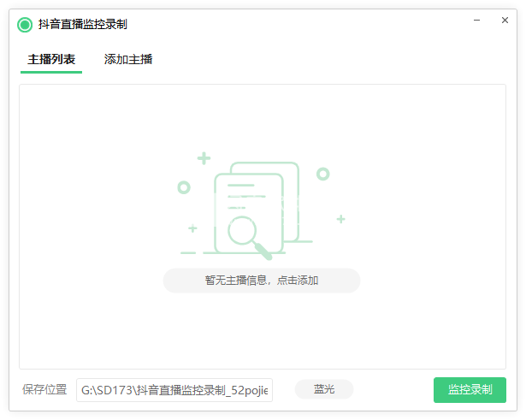The image size is (526, 420).
Task: Focus the 保存位置 path input field
Action: [174, 390]
